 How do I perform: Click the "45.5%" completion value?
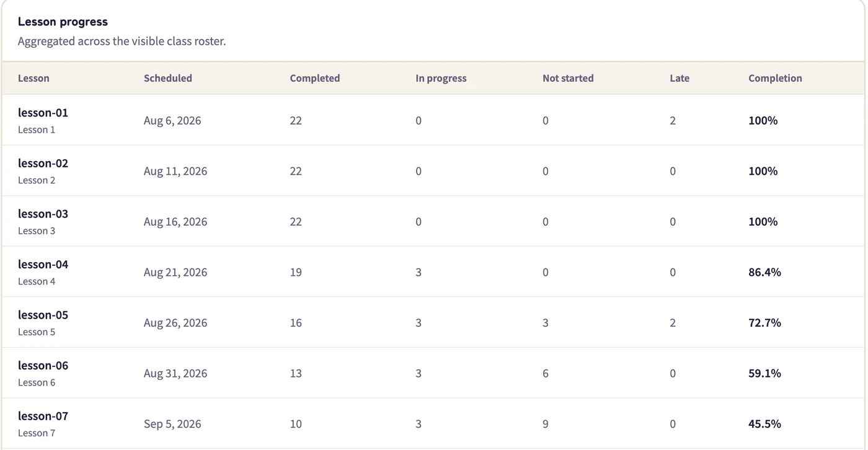pyautogui.click(x=764, y=424)
